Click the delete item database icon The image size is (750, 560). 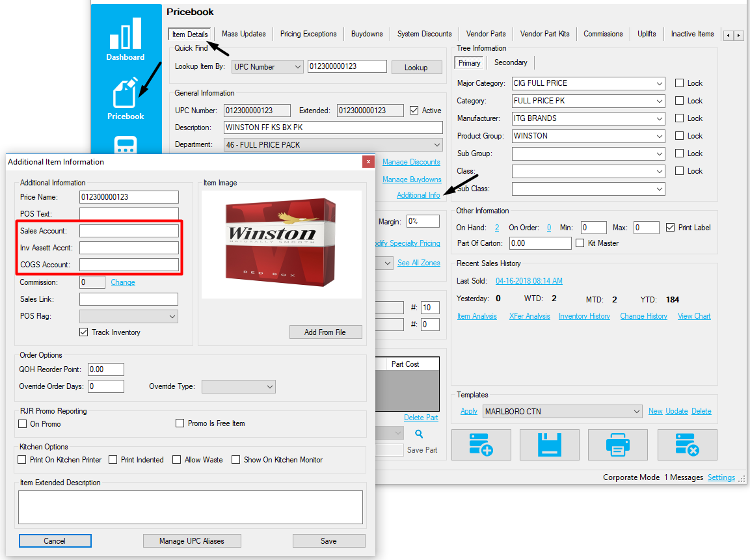coord(688,445)
